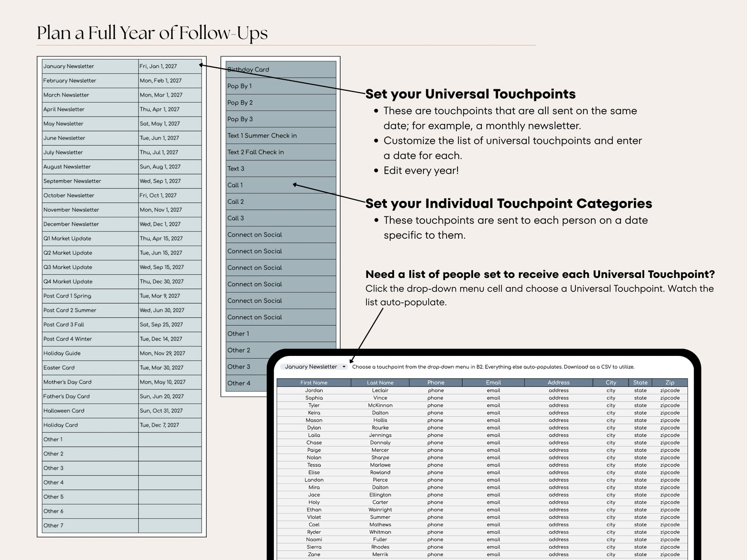
Task: Select the Pop By 1 category cell
Action: point(281,86)
